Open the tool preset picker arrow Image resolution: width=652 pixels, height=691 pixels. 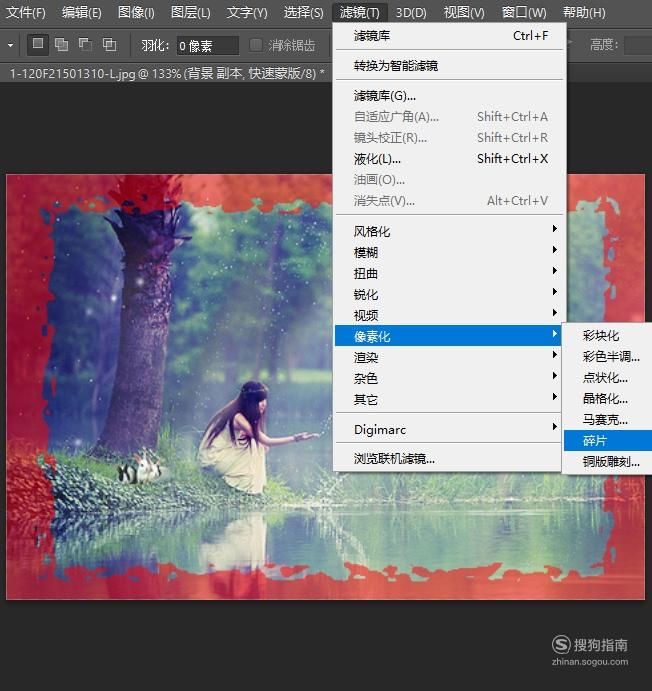[10, 45]
